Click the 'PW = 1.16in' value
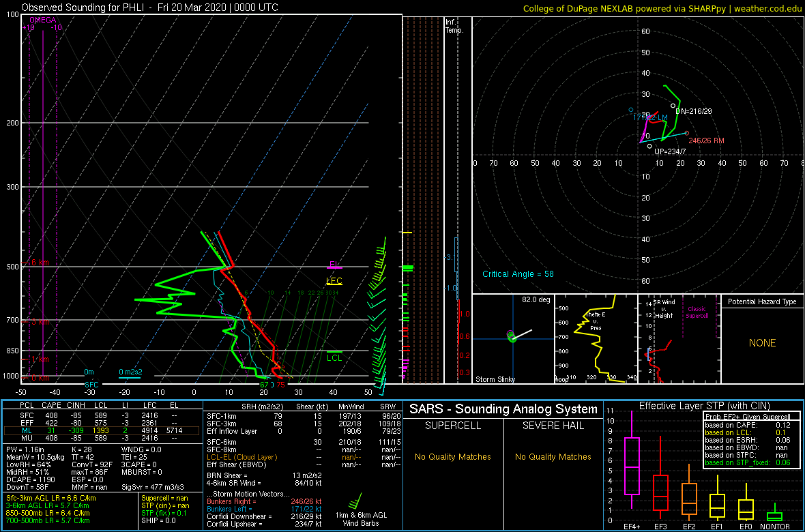Image resolution: width=805 pixels, height=532 pixels. coord(25,450)
